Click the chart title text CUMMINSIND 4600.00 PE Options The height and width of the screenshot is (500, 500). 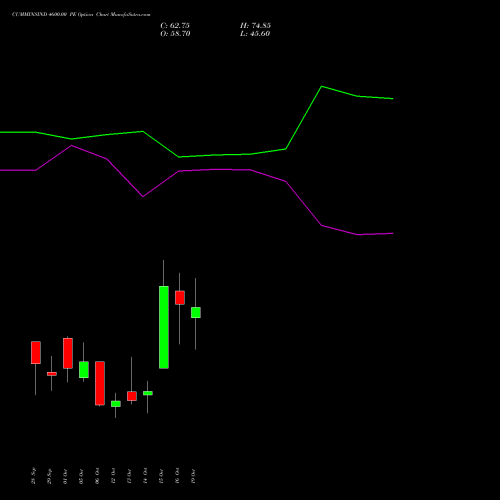[x=53, y=15]
